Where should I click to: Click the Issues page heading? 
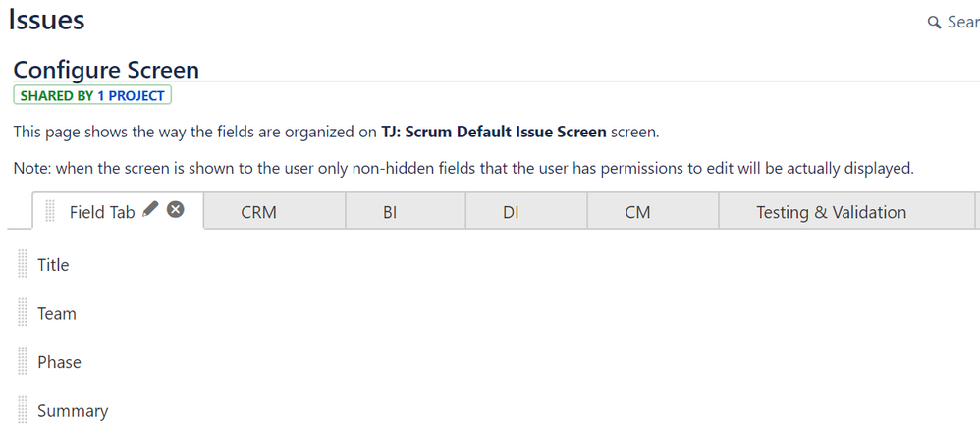pyautogui.click(x=46, y=20)
